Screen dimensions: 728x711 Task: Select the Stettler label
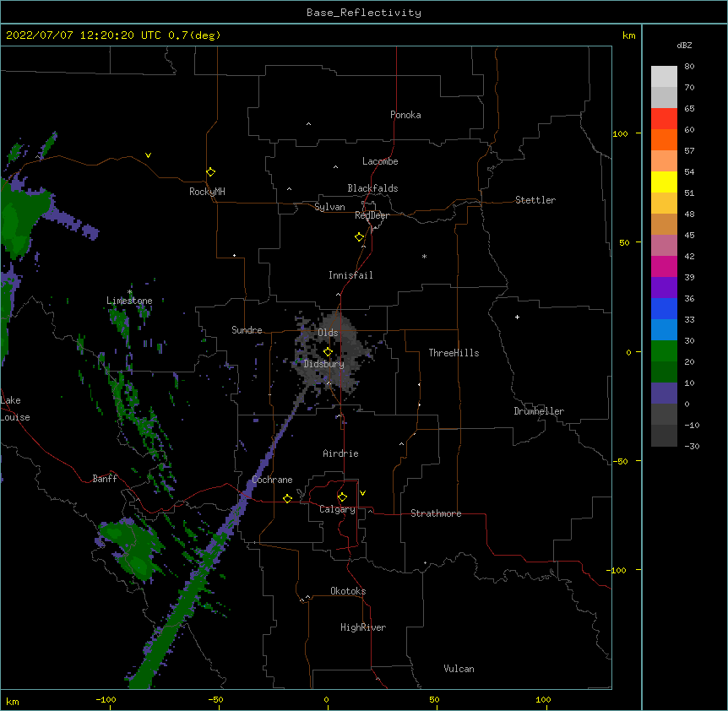(535, 200)
